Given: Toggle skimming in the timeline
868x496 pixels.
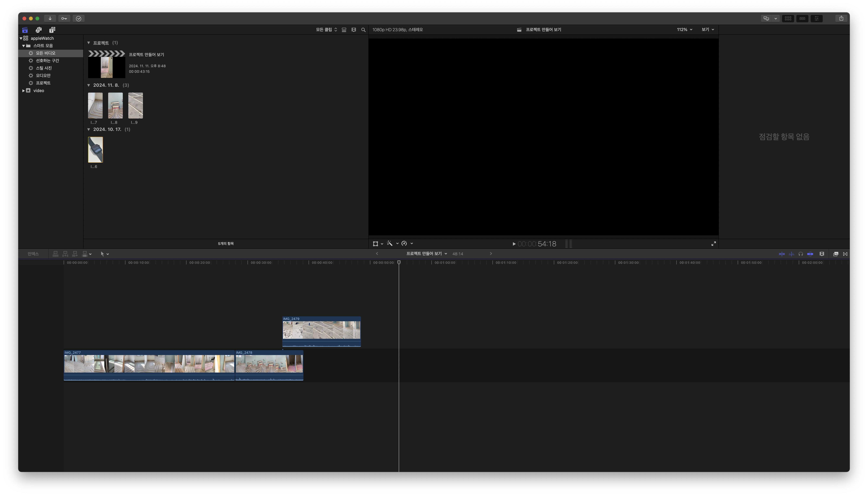Looking at the screenshot, I should pyautogui.click(x=782, y=254).
